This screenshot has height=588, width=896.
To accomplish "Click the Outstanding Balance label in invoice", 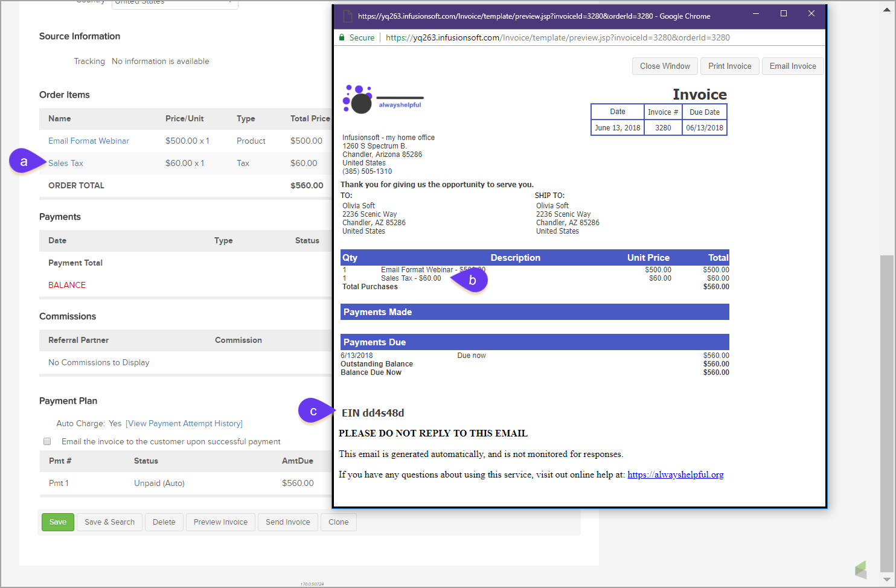I will pos(377,364).
